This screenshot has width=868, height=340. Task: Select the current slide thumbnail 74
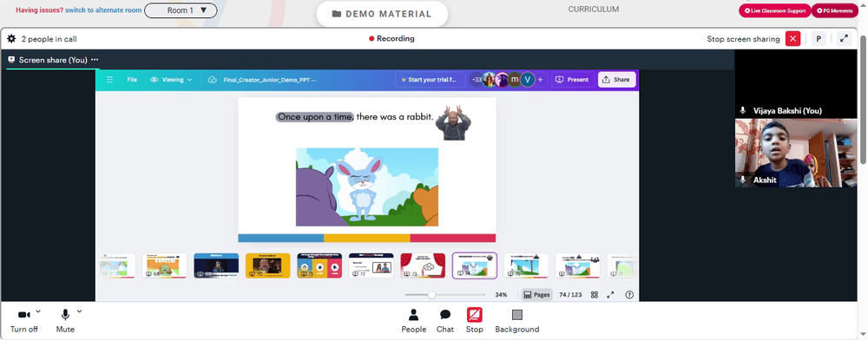pos(475,265)
